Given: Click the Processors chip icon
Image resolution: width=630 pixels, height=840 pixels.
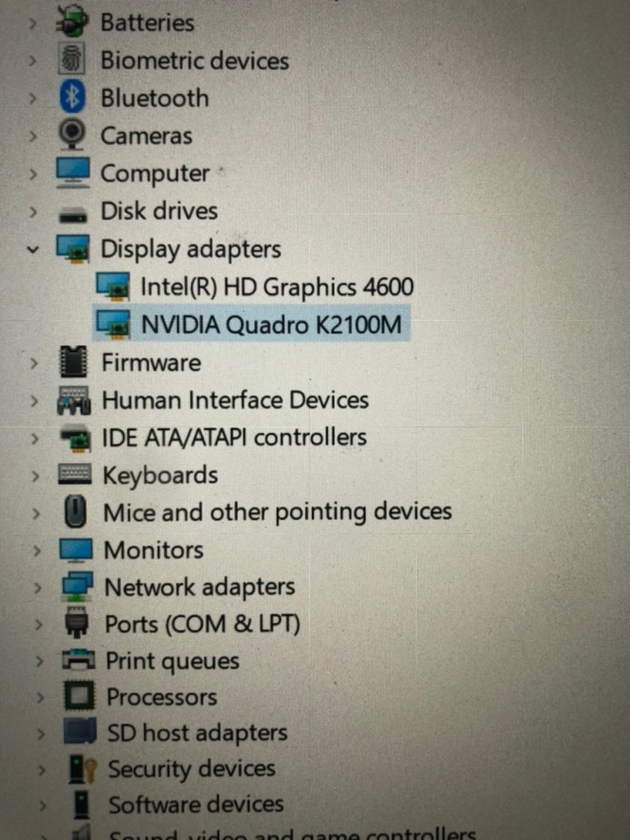Looking at the screenshot, I should (x=80, y=696).
